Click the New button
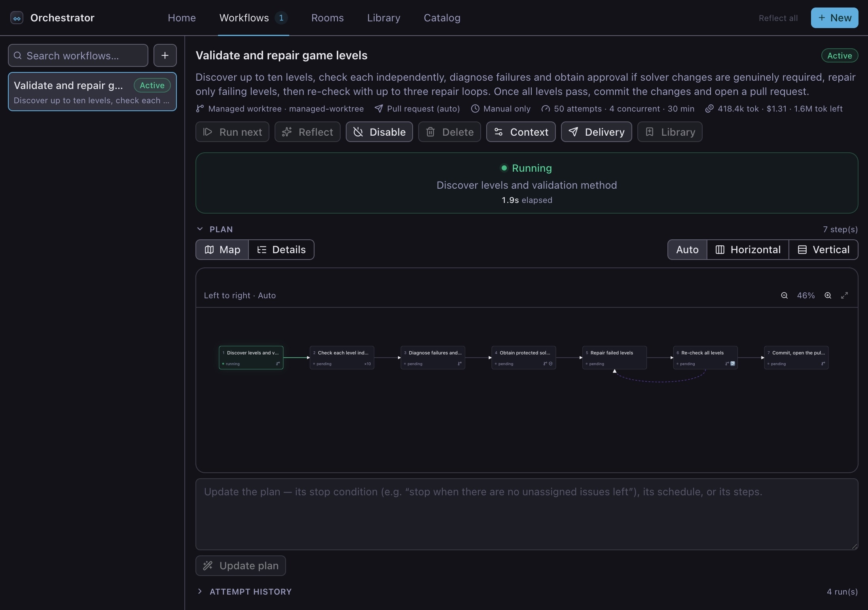The height and width of the screenshot is (610, 868). (834, 18)
